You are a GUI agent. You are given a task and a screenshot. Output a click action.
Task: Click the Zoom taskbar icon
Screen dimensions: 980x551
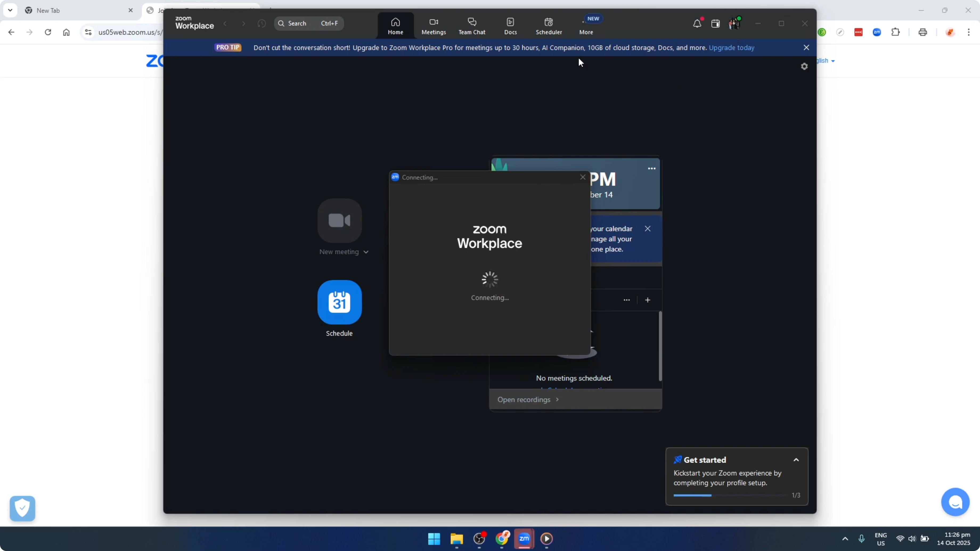click(524, 539)
